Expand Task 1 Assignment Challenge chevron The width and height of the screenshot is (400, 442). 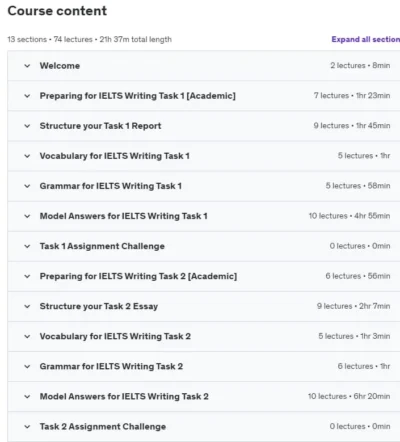[x=27, y=246]
